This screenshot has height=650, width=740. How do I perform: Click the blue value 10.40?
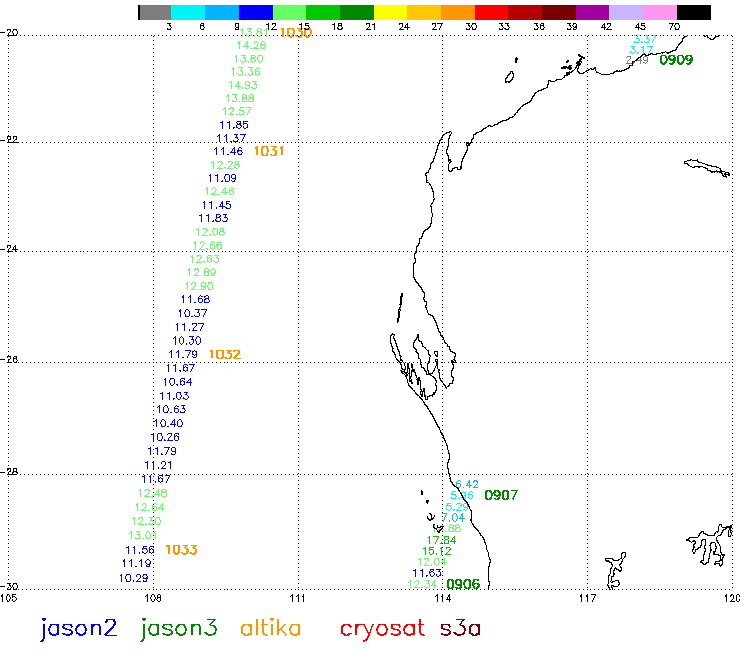(x=168, y=424)
